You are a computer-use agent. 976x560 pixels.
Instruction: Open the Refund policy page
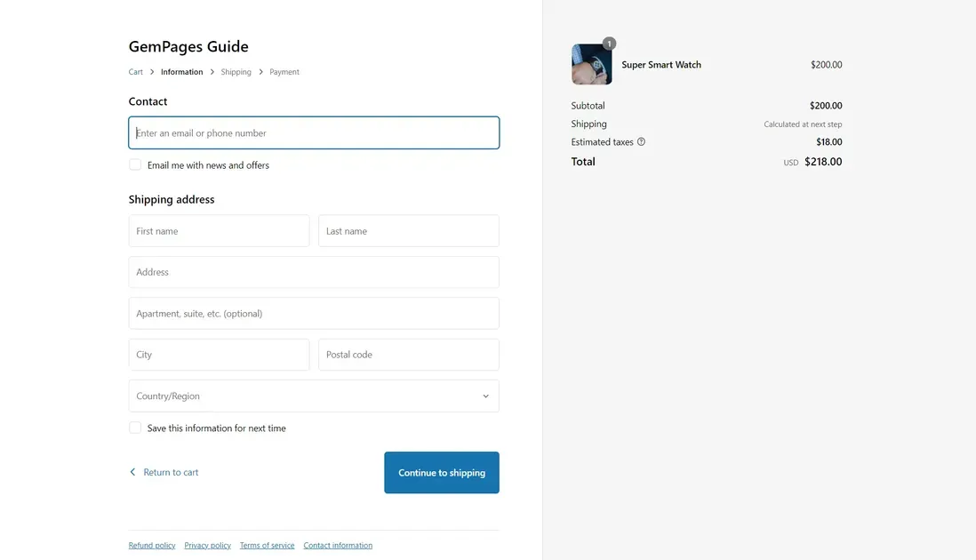click(152, 544)
